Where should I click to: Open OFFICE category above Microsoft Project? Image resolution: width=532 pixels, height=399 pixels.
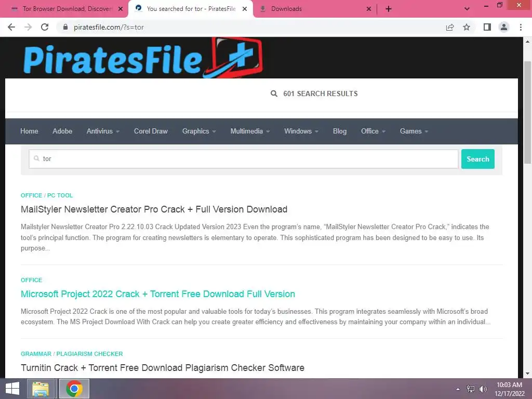coord(31,280)
